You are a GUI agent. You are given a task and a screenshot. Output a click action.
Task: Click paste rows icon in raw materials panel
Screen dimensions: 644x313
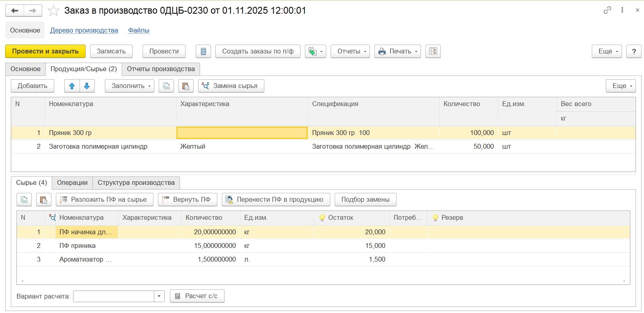tap(43, 200)
